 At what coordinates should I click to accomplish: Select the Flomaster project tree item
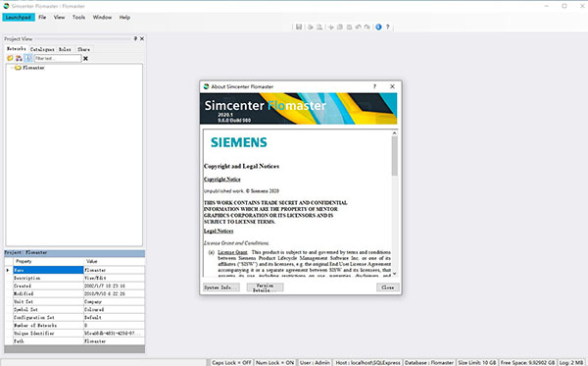(x=33, y=68)
